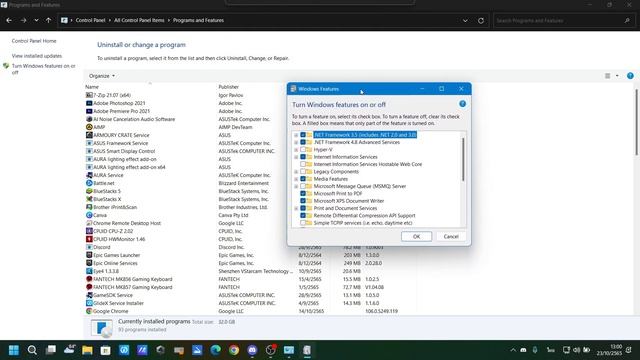Click the Google Chrome icon in program list
The width and height of the screenshot is (640, 360).
click(x=89, y=311)
